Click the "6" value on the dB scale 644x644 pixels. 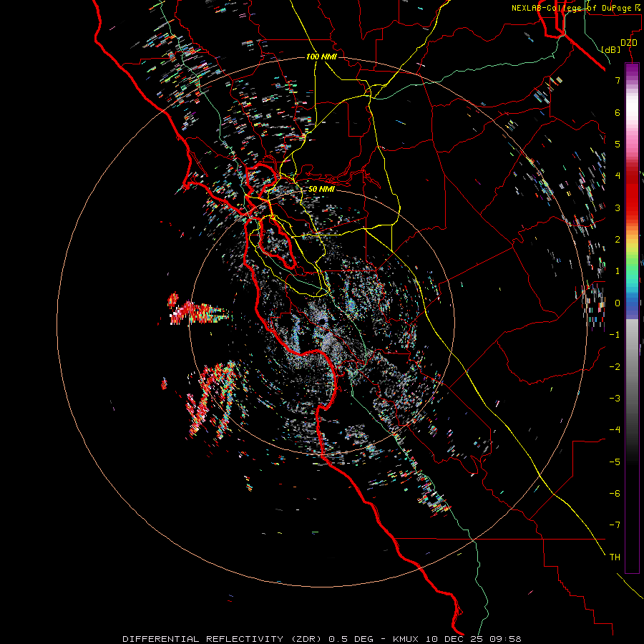(618, 112)
